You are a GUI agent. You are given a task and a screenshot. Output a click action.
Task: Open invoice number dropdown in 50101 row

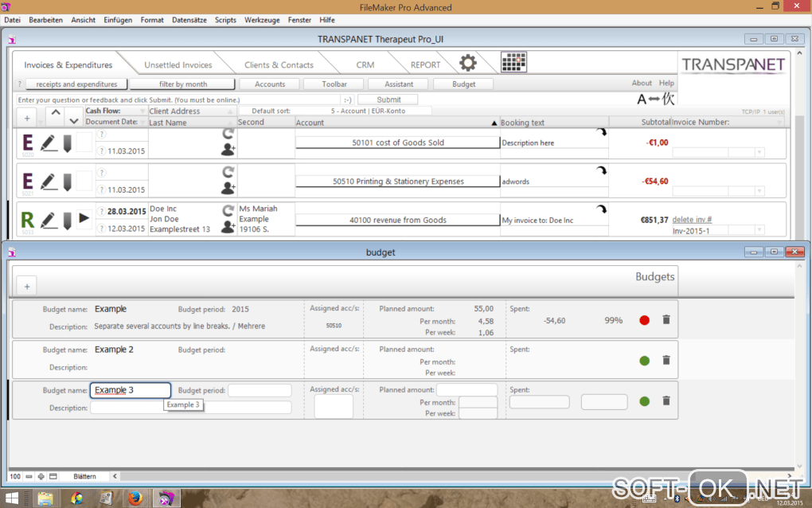759,152
